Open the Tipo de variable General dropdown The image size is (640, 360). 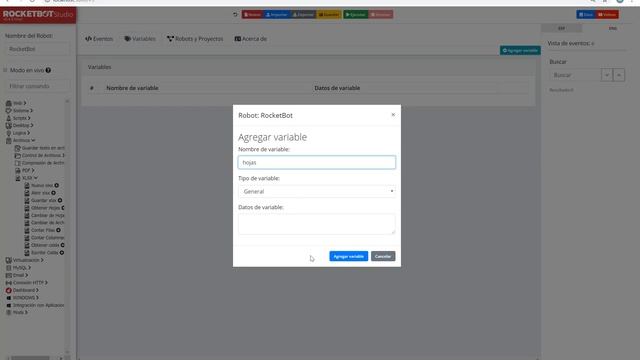pyautogui.click(x=317, y=191)
